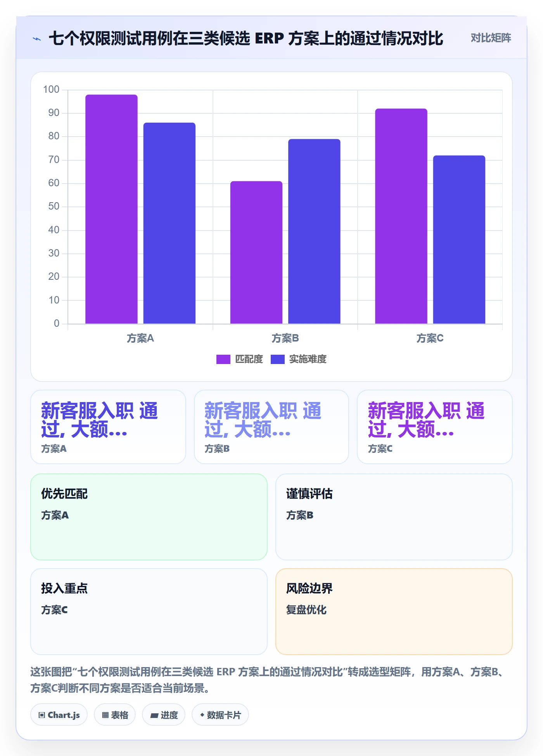
Task: Click the 数据卡片 tag chip
Action: [220, 714]
